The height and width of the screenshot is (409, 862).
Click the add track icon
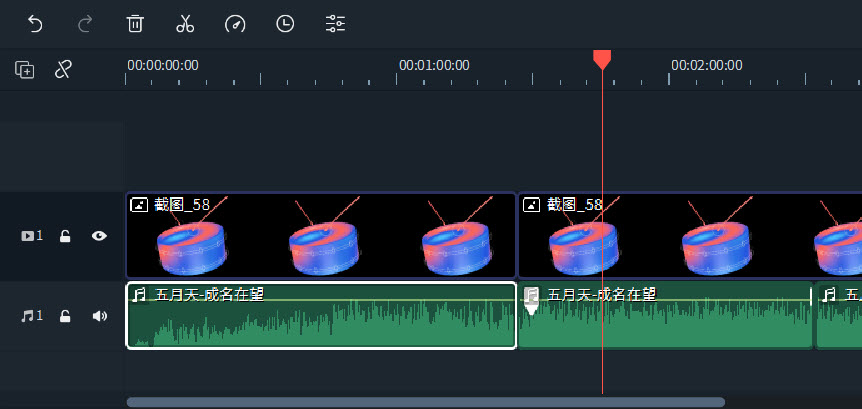[x=25, y=70]
